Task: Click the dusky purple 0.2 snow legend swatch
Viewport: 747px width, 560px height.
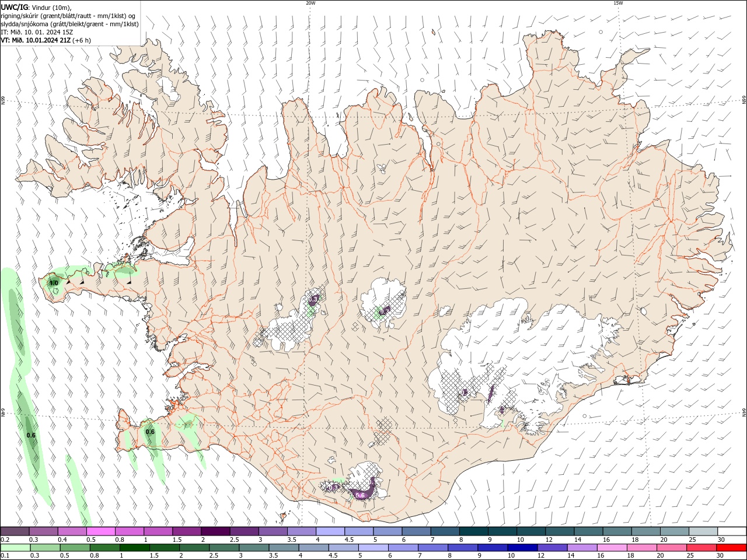Action: coord(15,531)
